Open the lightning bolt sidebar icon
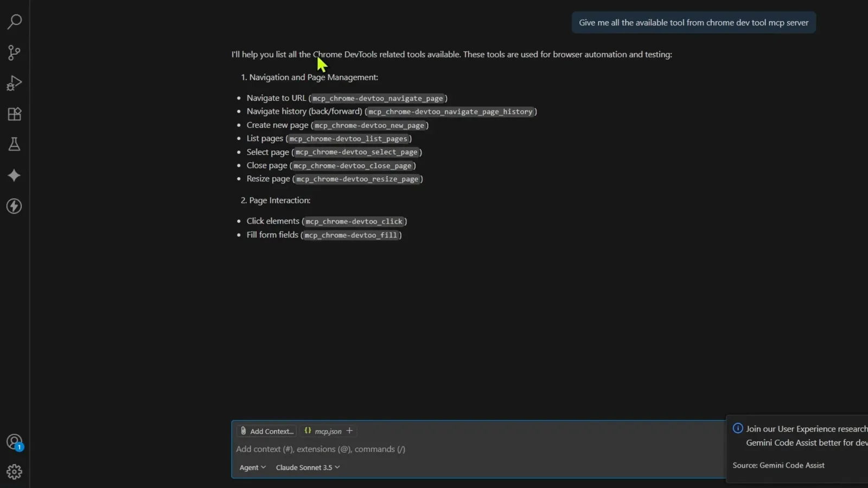The image size is (868, 488). 15,206
